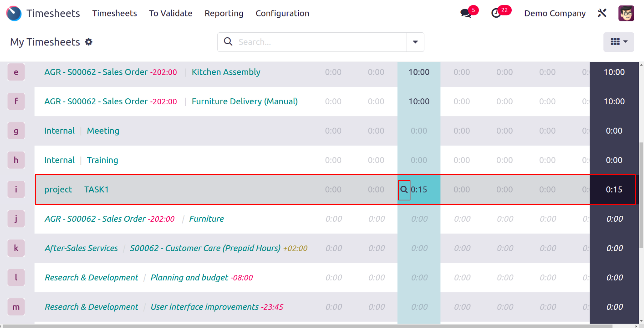
Task: Open the TASK1 task link
Action: (97, 190)
